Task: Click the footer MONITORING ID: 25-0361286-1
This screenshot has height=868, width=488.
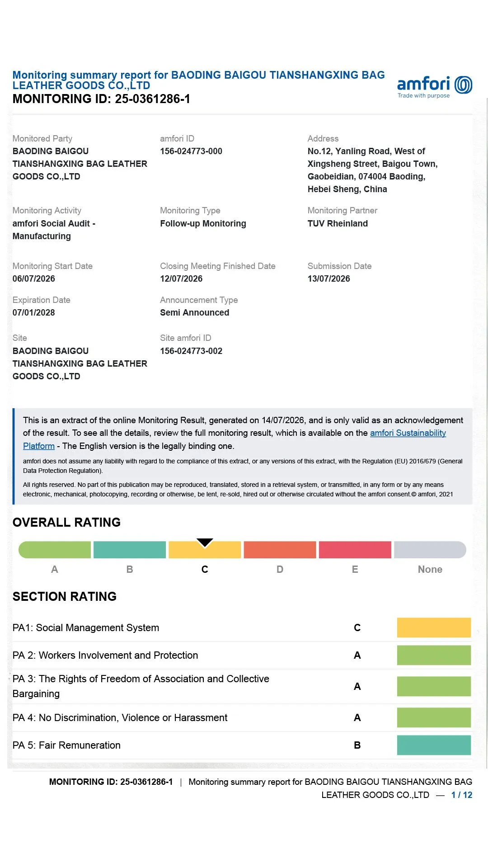Action: pos(111,782)
